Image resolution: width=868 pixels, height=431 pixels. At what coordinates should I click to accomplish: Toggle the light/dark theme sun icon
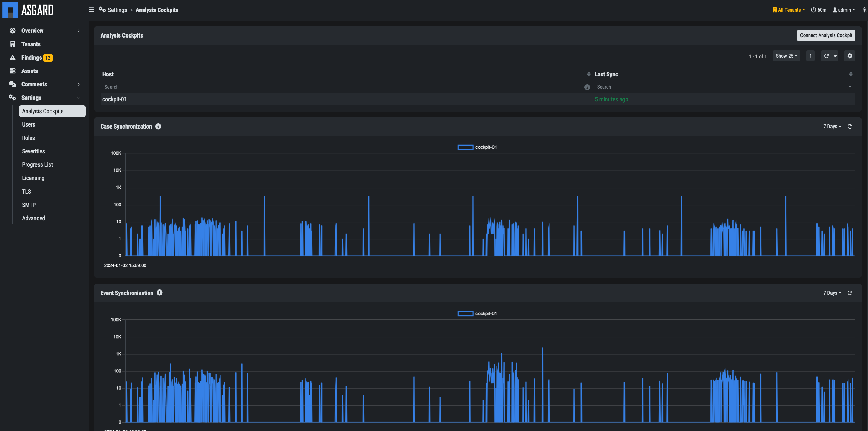(x=864, y=10)
